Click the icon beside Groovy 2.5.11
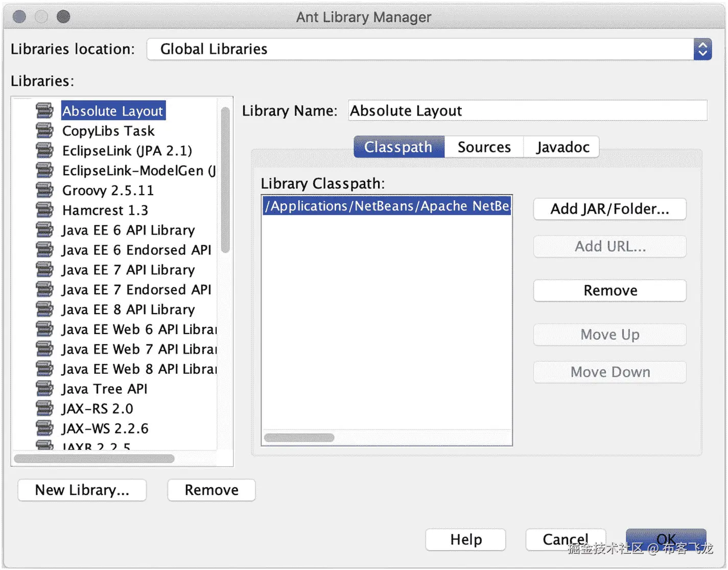Image resolution: width=728 pixels, height=570 pixels. click(44, 191)
